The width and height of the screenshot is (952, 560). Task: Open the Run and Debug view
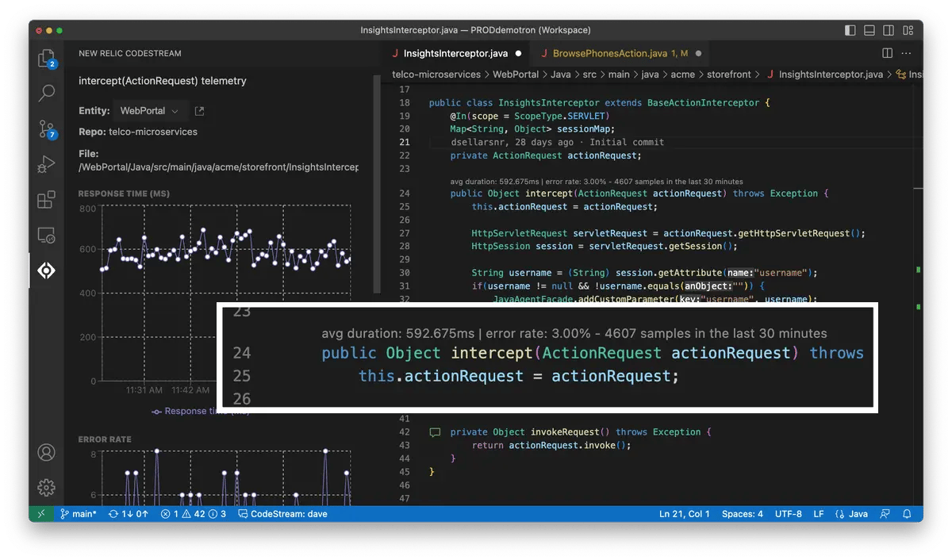pyautogui.click(x=46, y=164)
